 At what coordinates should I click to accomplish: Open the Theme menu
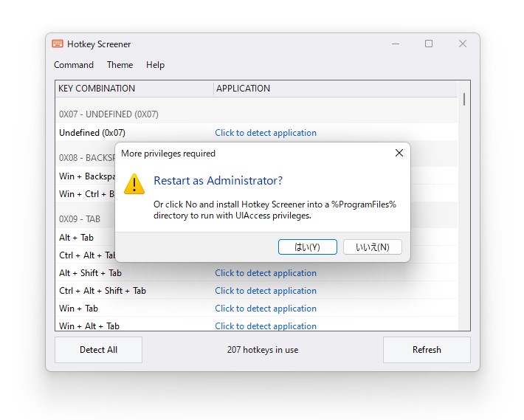pos(120,65)
